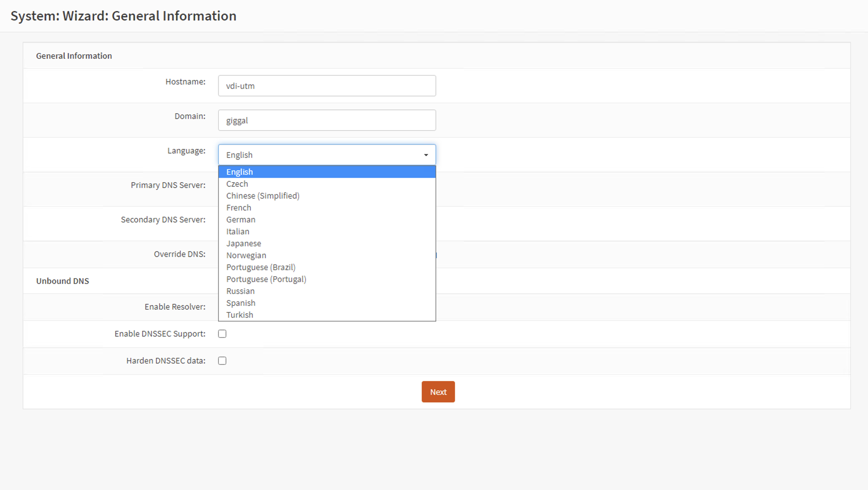The image size is (868, 490).
Task: Click the Next button
Action: pos(438,392)
